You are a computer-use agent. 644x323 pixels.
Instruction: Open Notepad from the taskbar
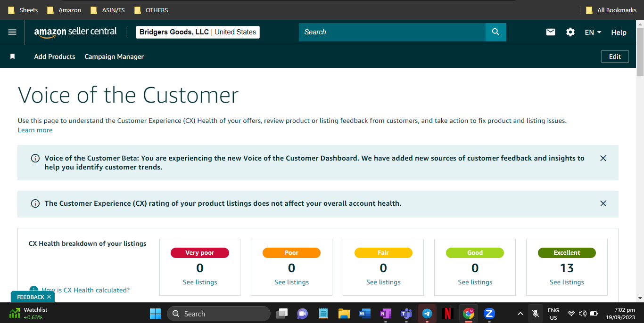pos(323,314)
